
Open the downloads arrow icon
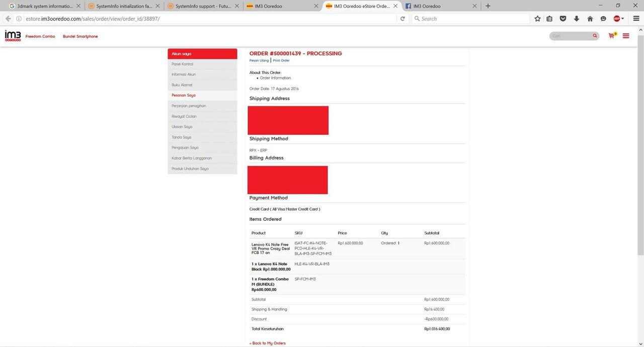[577, 19]
